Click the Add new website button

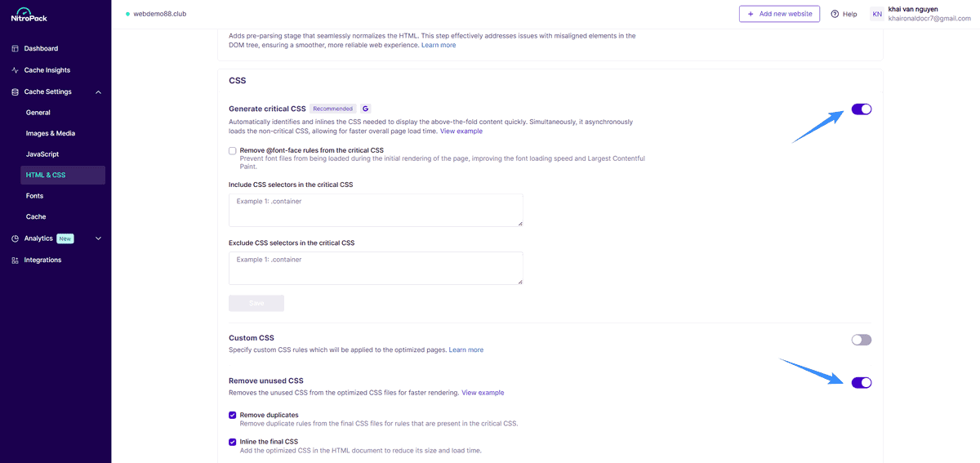(779, 14)
